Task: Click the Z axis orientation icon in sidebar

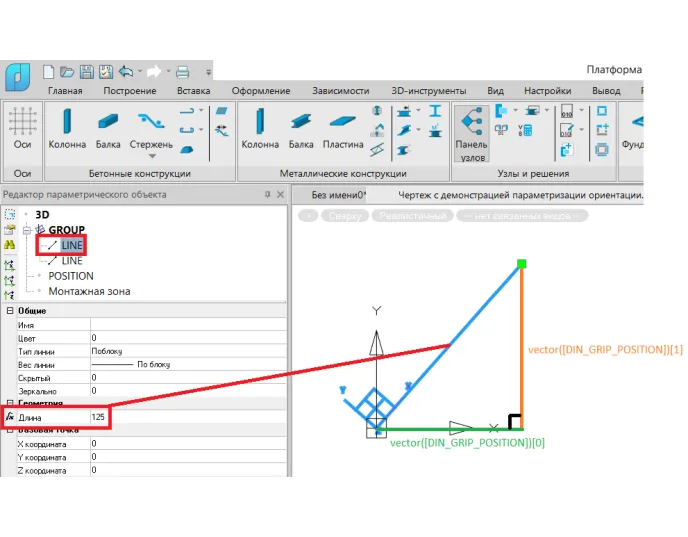Action: pos(9,295)
